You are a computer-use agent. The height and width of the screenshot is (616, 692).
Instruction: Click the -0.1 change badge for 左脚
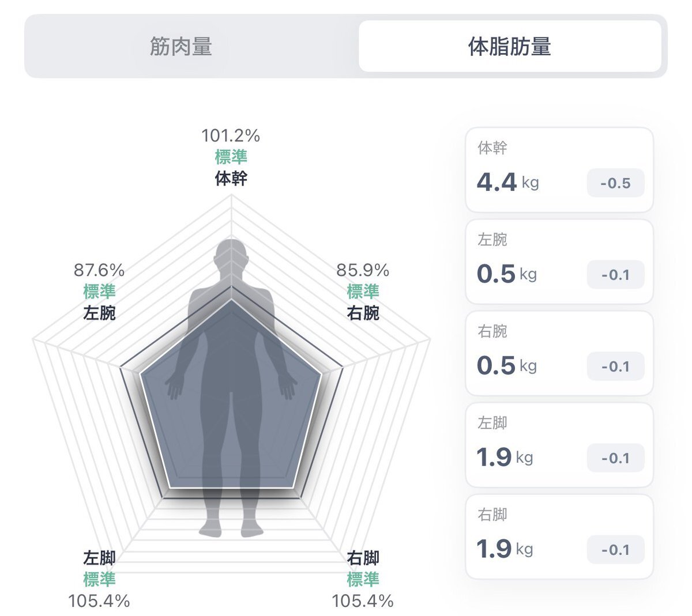[615, 458]
